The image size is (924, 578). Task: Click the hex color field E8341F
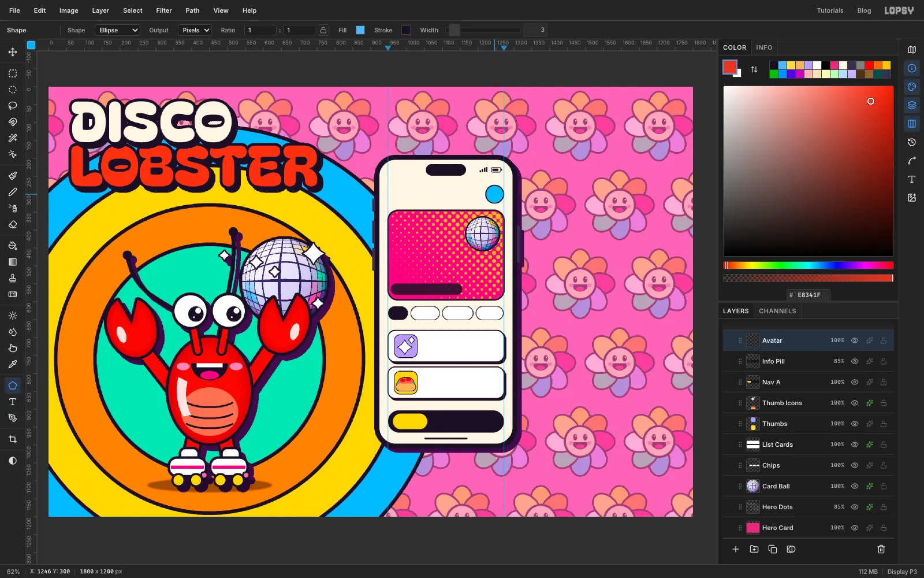(808, 295)
